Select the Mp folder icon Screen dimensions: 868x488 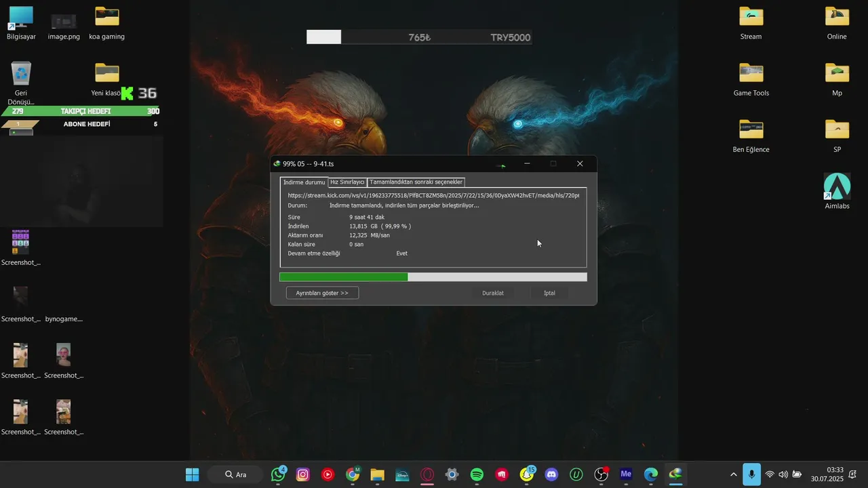click(837, 80)
